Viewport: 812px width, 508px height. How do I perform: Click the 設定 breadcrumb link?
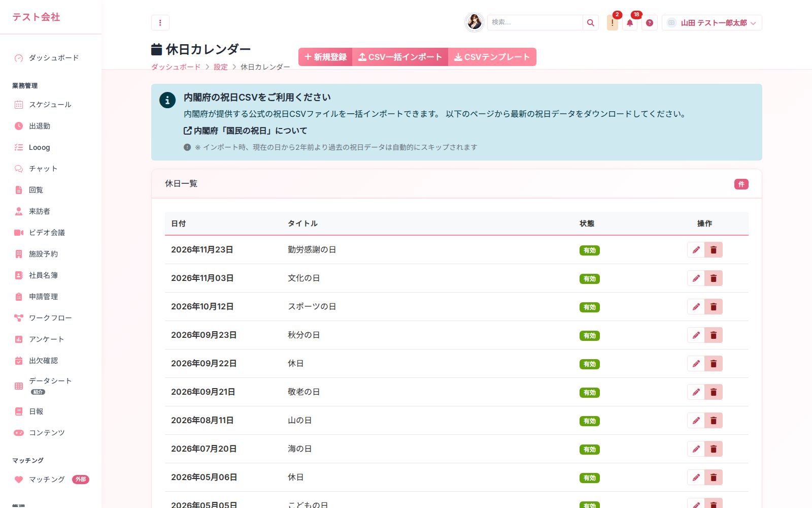pyautogui.click(x=221, y=67)
